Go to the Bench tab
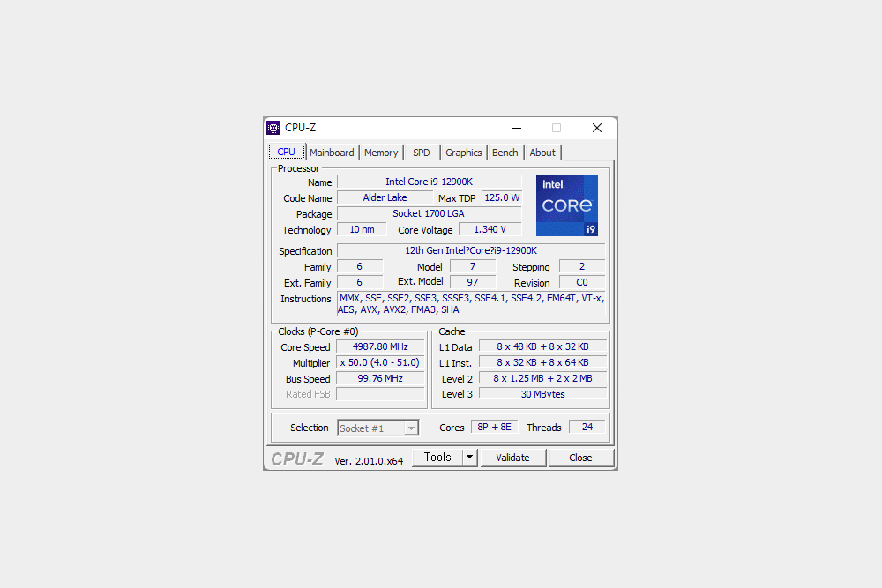The image size is (882, 588). (505, 153)
